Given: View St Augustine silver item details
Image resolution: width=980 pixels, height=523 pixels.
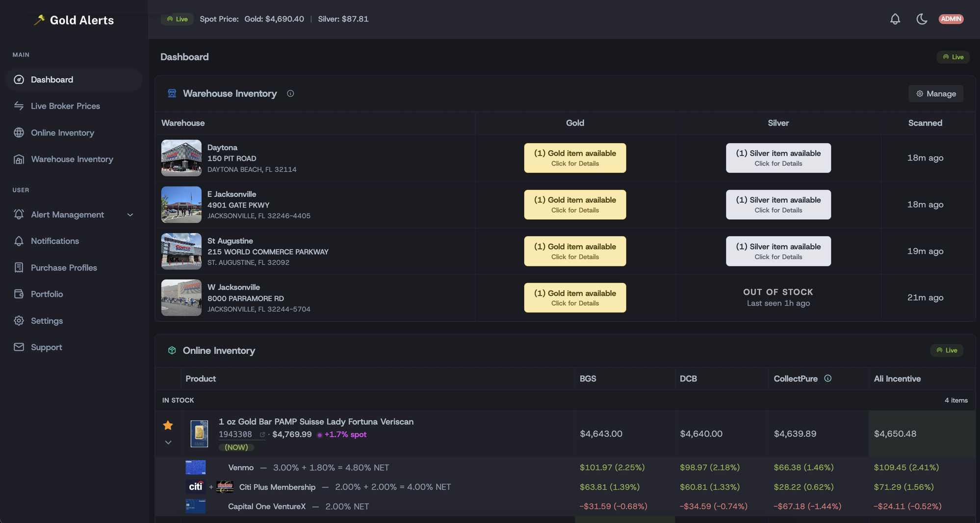Looking at the screenshot, I should click(778, 251).
